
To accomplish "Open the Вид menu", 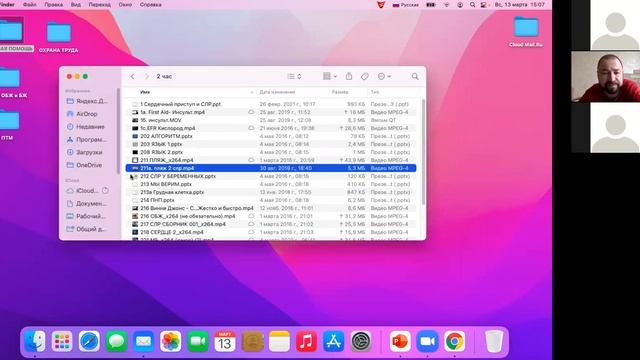I will point(76,5).
